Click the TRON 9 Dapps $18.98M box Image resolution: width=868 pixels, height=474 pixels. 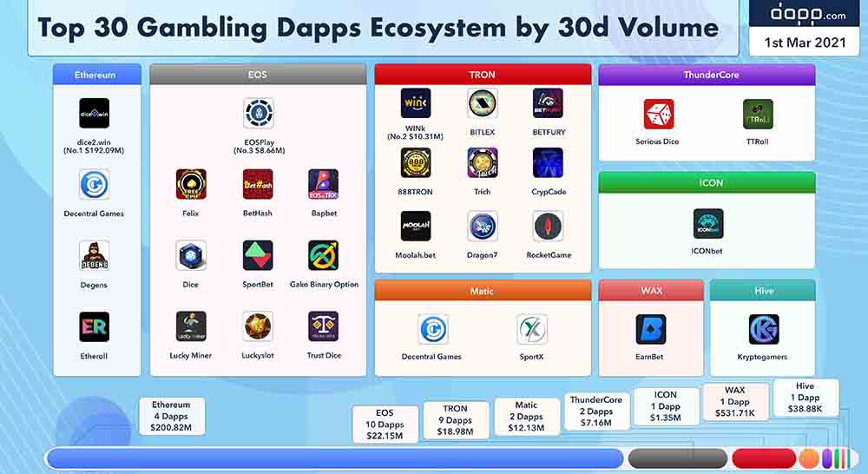[456, 419]
